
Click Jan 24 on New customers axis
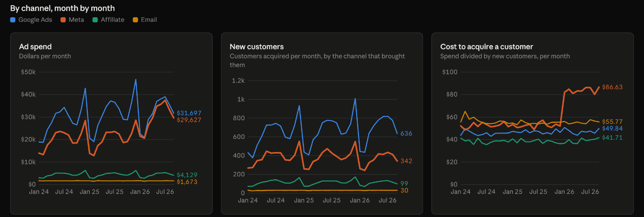coord(248,200)
